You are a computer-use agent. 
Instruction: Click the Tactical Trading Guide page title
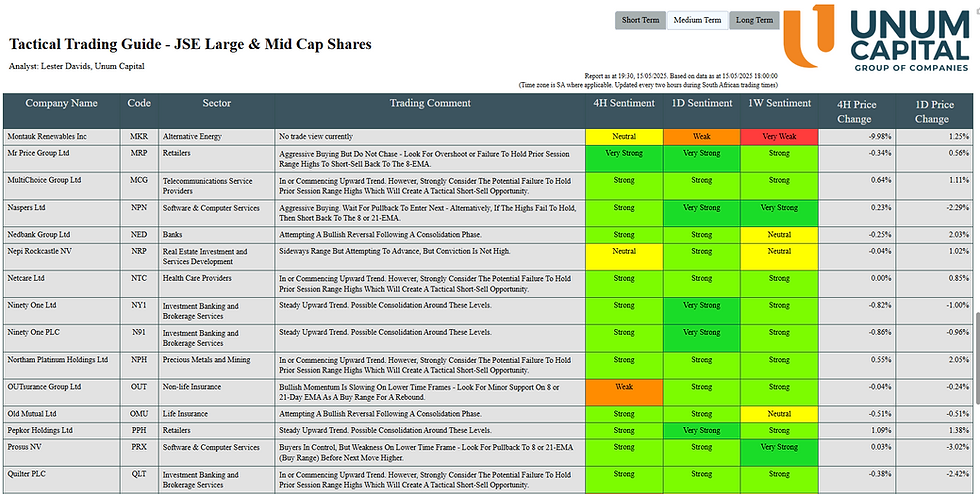190,44
